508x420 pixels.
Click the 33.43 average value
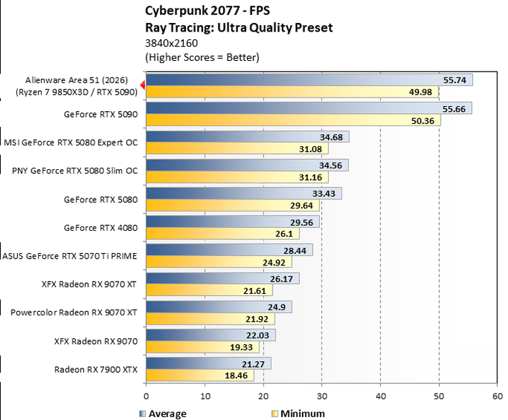pos(324,194)
